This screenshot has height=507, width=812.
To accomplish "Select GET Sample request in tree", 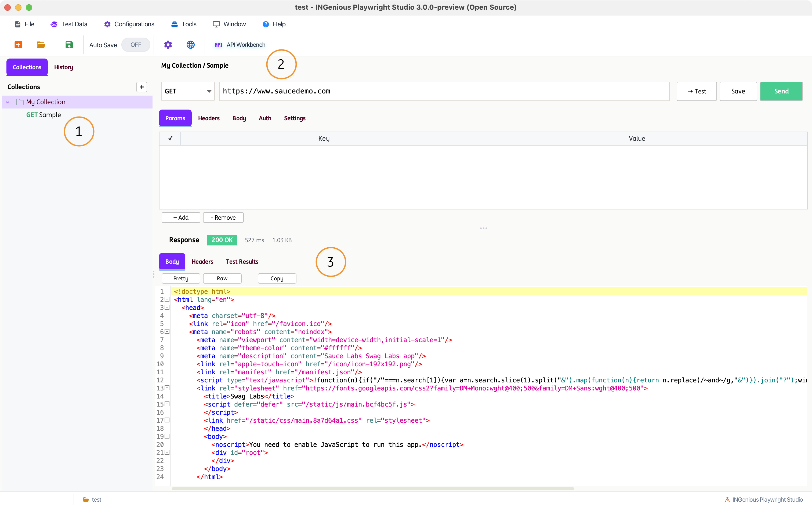I will (x=44, y=115).
